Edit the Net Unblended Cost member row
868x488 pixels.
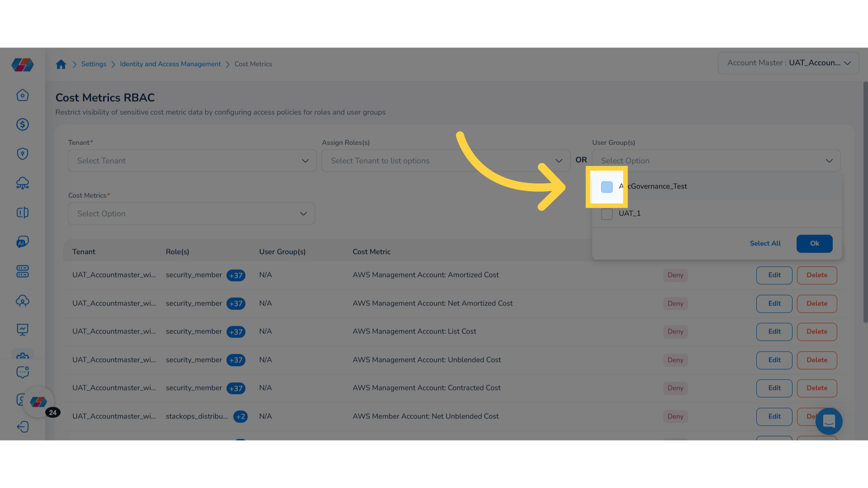coord(774,417)
